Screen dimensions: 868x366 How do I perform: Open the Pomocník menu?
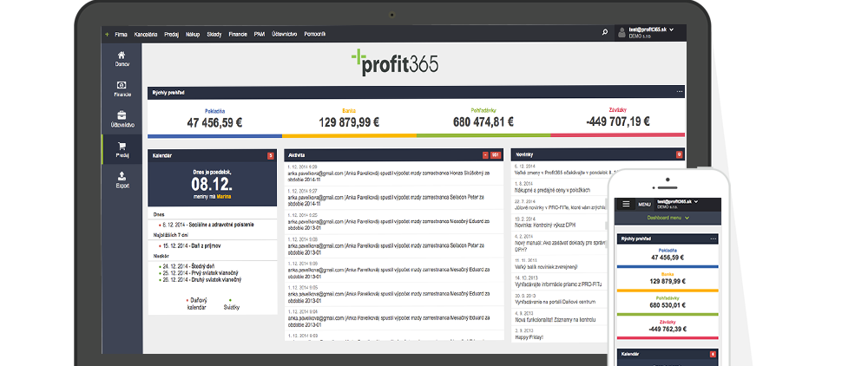[x=315, y=35]
